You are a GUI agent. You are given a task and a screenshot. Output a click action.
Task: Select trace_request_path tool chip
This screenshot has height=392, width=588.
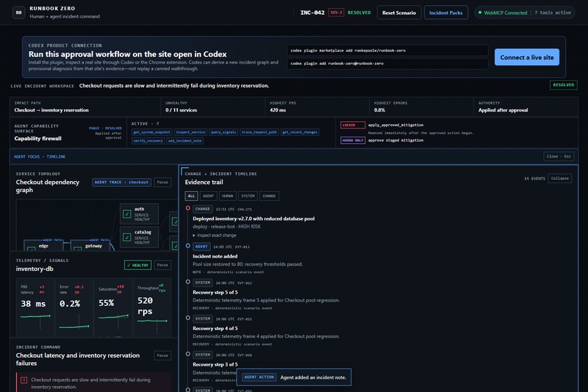(x=259, y=132)
